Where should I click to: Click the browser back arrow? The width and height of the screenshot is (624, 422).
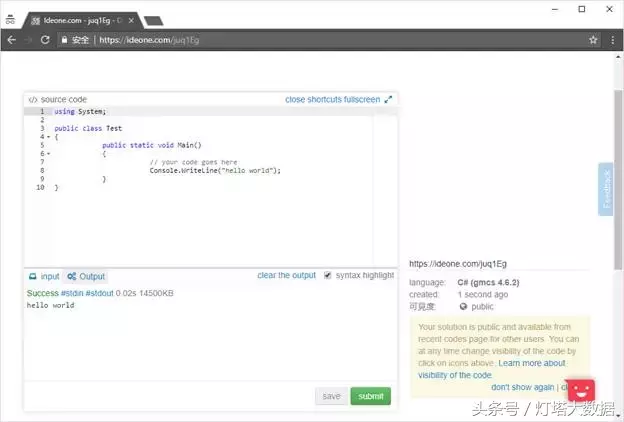11,40
